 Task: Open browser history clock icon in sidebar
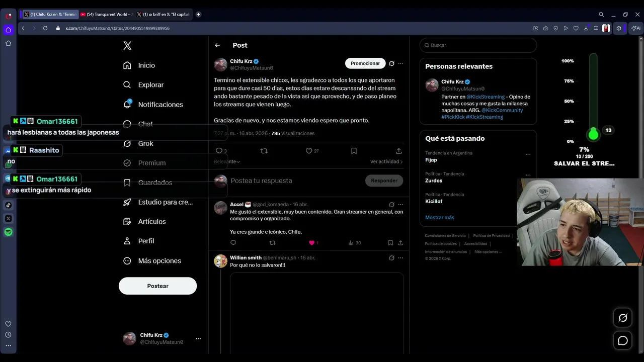(x=8, y=335)
